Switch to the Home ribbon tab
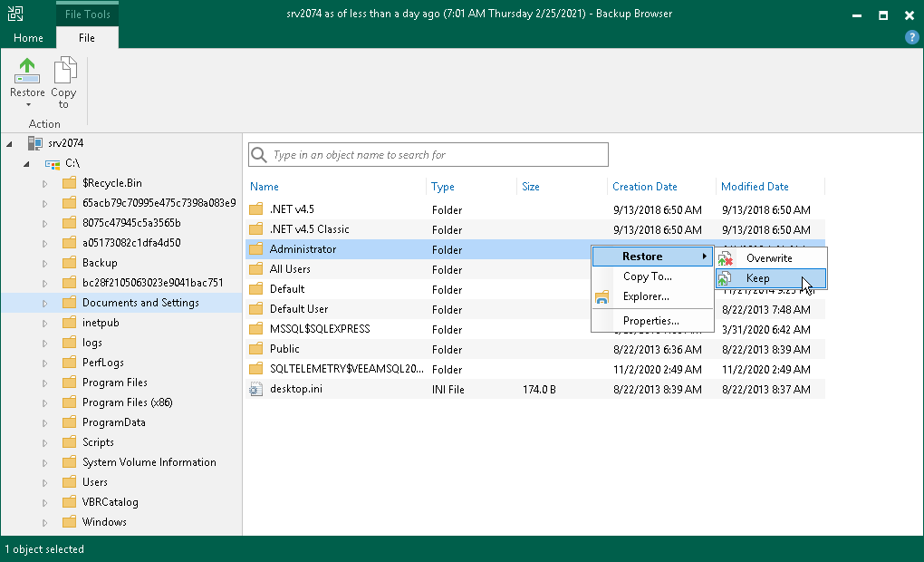 (x=28, y=38)
